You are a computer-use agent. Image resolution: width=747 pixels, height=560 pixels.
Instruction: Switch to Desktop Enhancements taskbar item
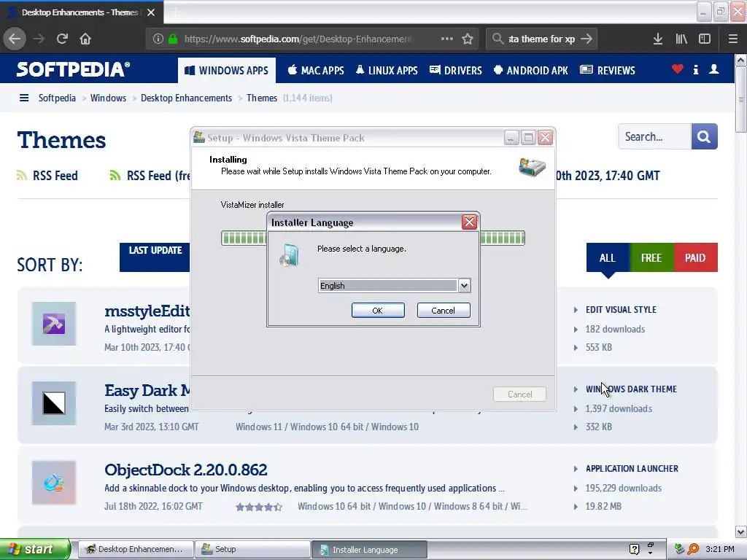click(136, 549)
